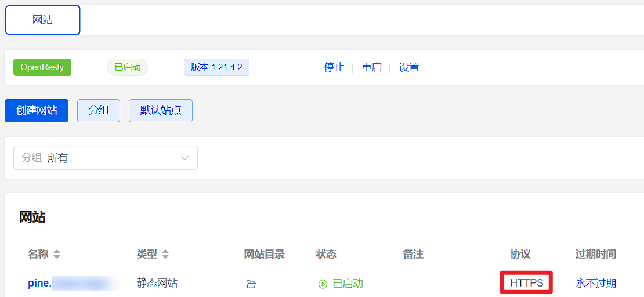Viewport: 644px width, 297px height.
Task: Click the play icon beside row 已启动
Action: coord(323,284)
